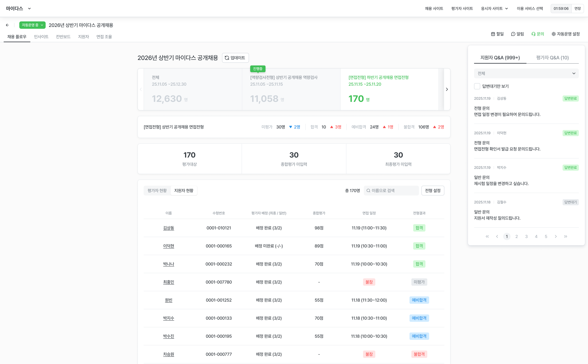Go to next Q&A page arrow

pos(556,236)
